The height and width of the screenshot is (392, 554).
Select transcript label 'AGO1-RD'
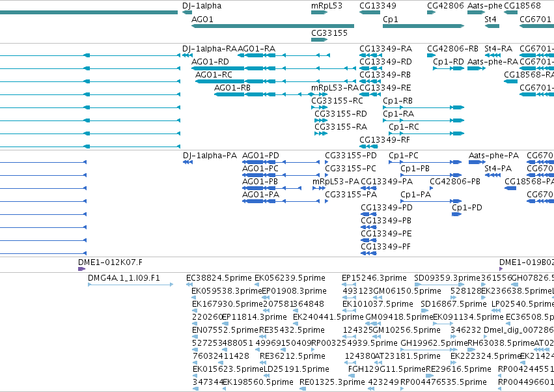click(x=210, y=61)
